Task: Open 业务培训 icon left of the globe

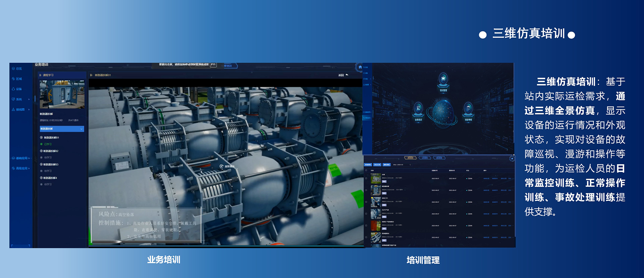Action: pos(418,109)
